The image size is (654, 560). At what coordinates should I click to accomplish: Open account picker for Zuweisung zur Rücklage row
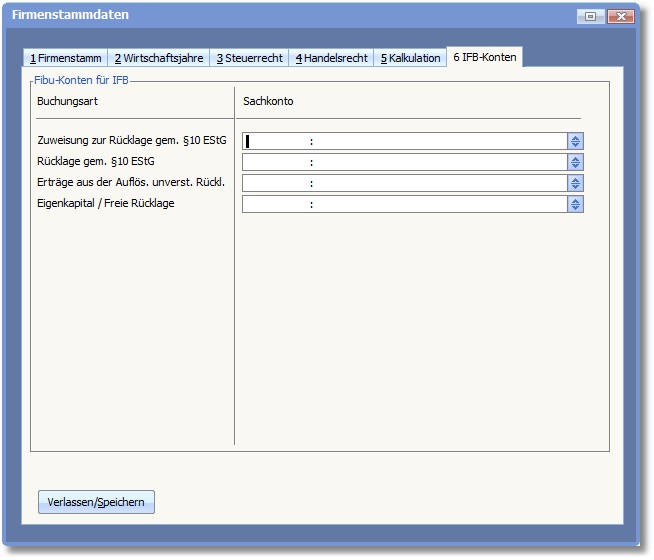[575, 141]
